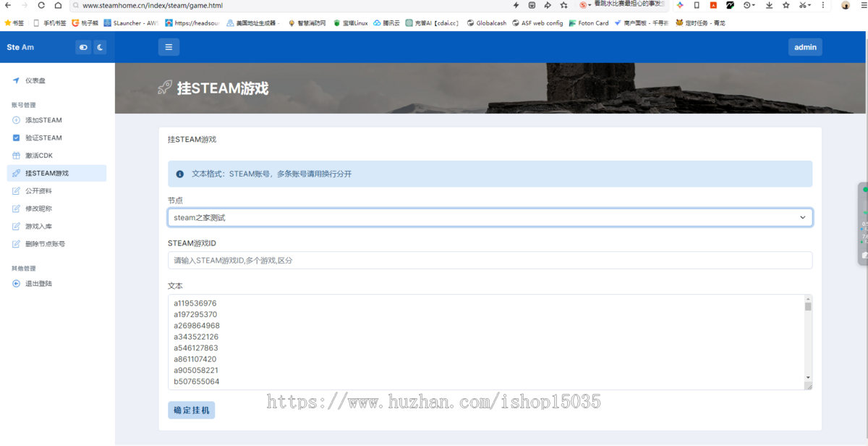Open the Globalcash bookmark
868x446 pixels.
(x=487, y=23)
